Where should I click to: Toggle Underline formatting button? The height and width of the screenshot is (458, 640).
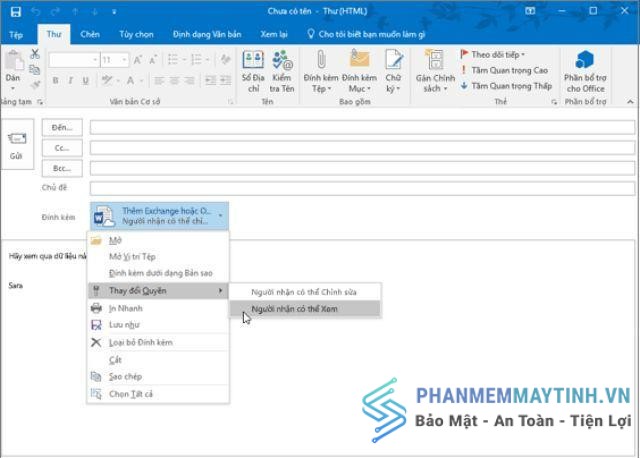(85, 80)
